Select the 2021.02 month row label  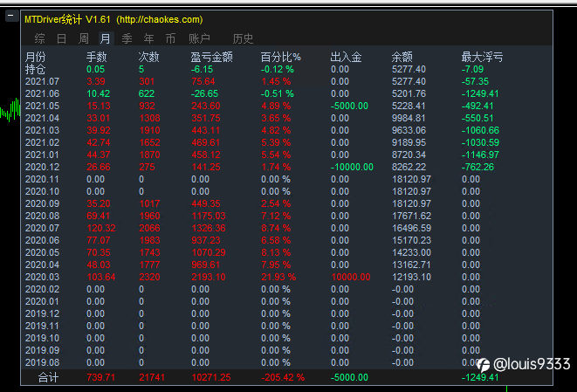coord(42,142)
